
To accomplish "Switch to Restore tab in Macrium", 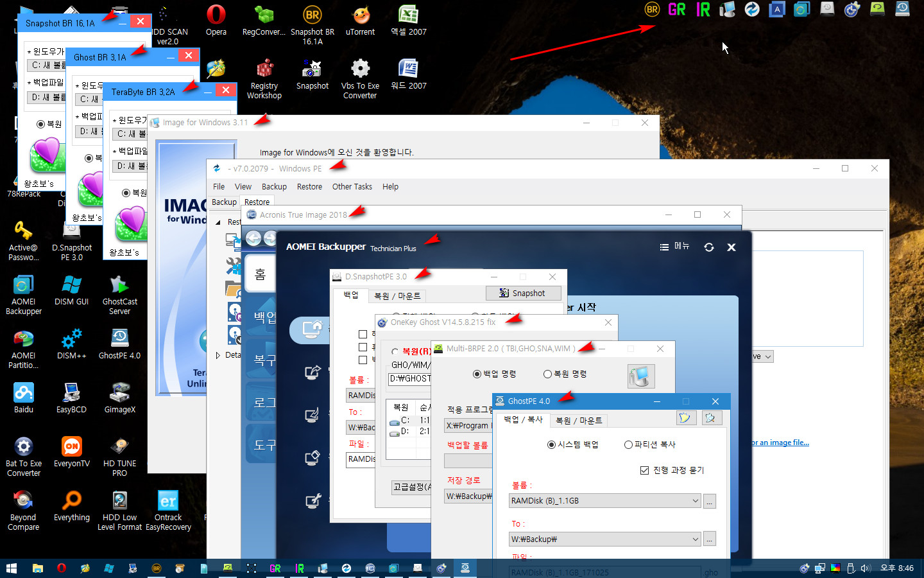I will click(257, 202).
